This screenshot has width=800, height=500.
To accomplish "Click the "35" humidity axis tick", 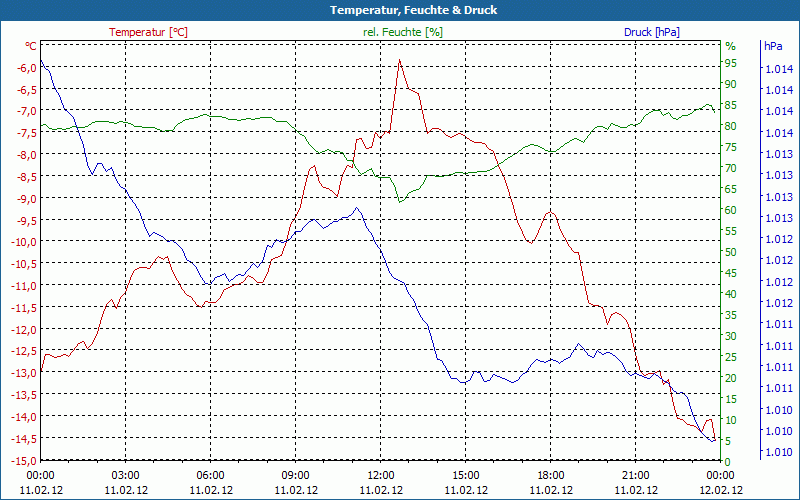I will (731, 315).
